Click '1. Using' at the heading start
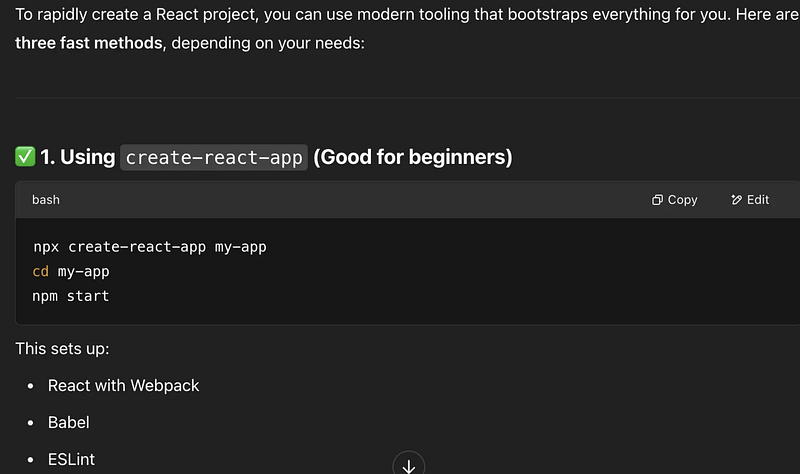Viewport: 800px width, 474px height. [x=78, y=157]
